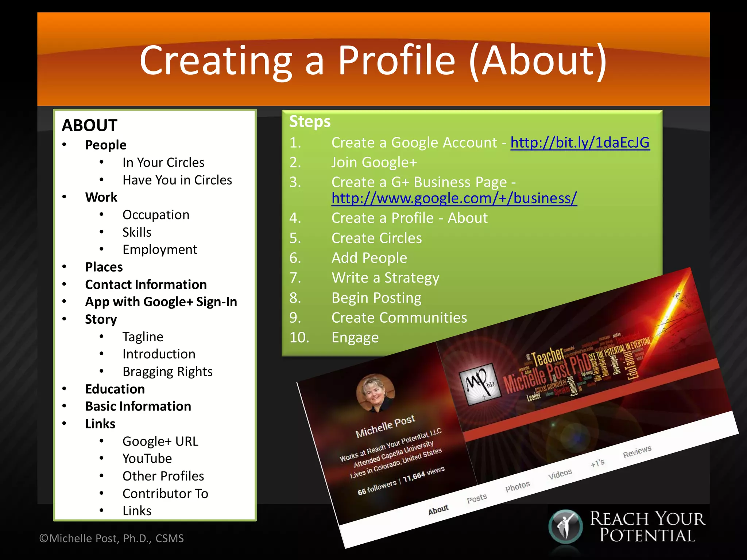The width and height of the screenshot is (747, 560).
Task: Click the 'Tagline' sub-item
Action: (143, 337)
